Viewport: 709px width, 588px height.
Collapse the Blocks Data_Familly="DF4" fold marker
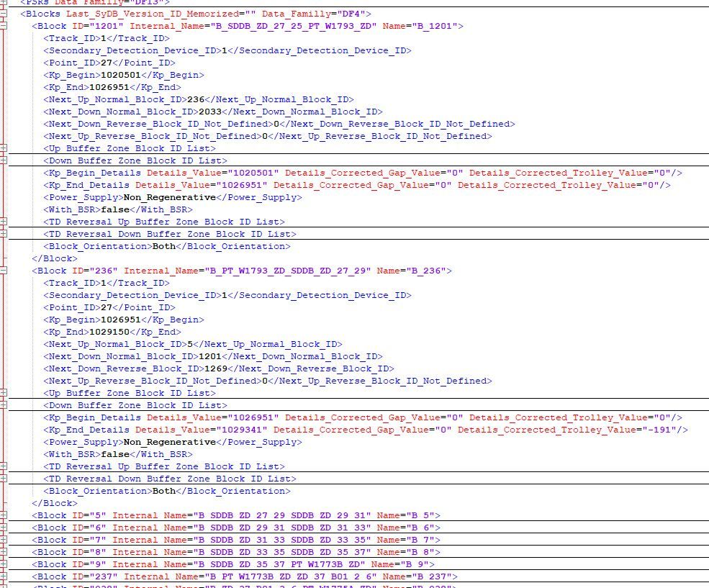tap(4, 14)
